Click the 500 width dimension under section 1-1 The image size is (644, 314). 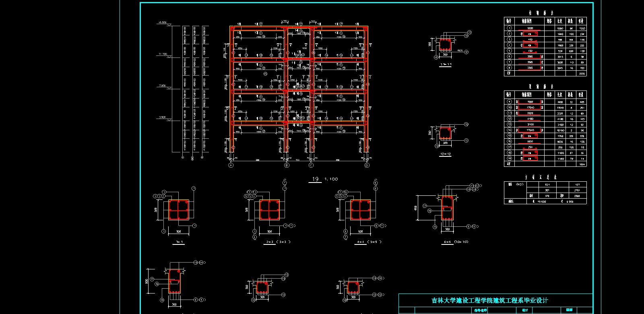point(179,232)
